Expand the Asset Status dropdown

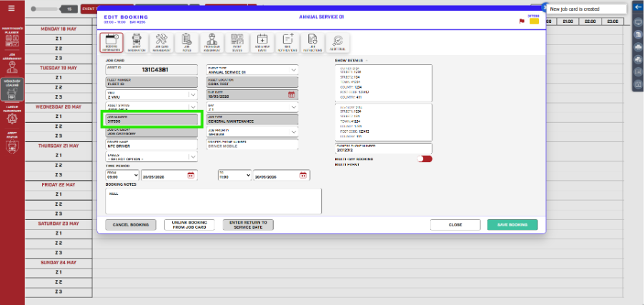[x=192, y=106]
